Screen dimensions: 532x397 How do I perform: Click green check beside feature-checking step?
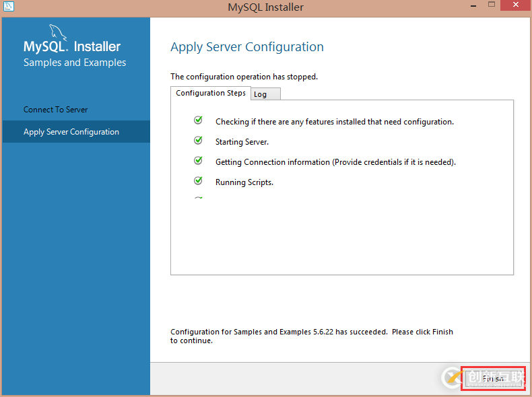coord(198,120)
